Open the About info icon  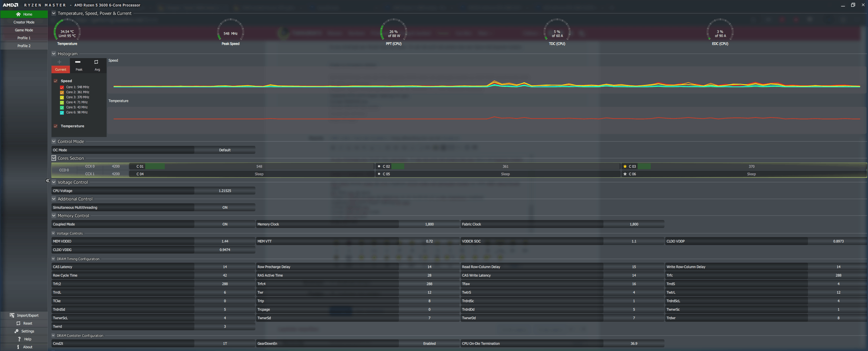click(18, 347)
